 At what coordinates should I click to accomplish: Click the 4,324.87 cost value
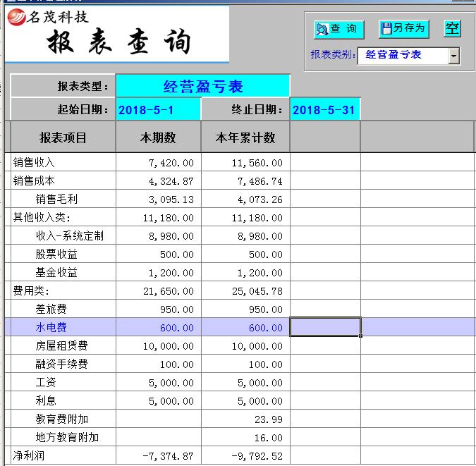coord(171,181)
